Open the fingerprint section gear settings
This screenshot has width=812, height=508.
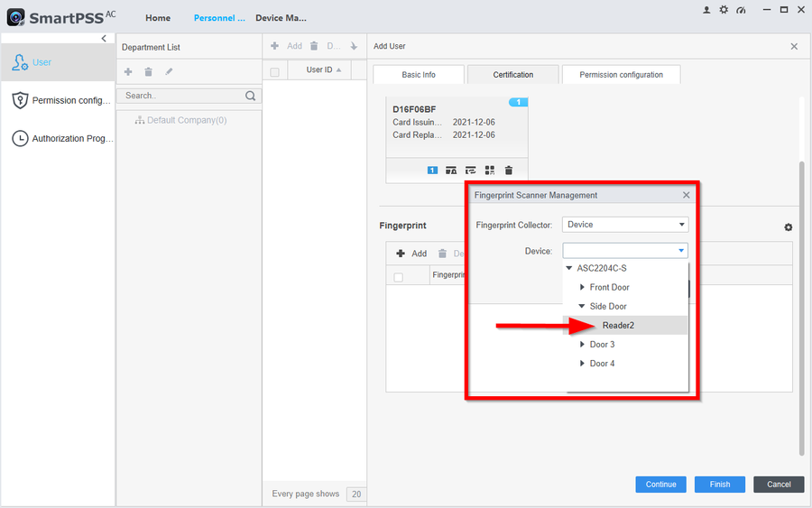coord(788,227)
